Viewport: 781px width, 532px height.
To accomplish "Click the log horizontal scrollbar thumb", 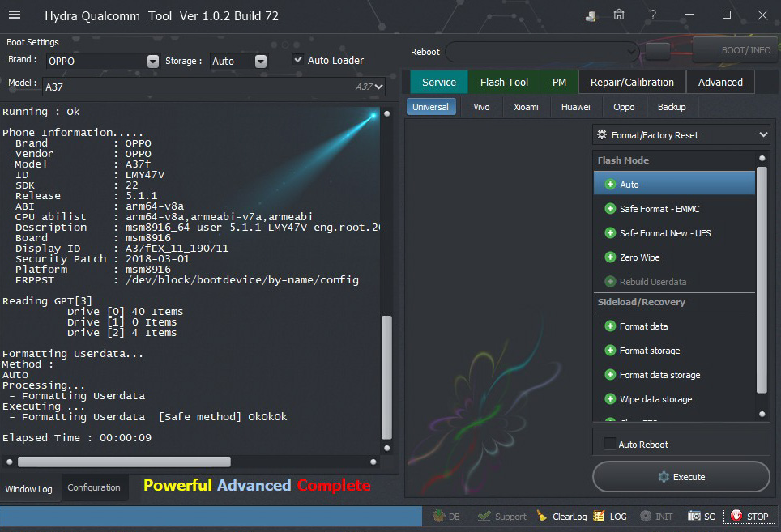I will coord(125,462).
